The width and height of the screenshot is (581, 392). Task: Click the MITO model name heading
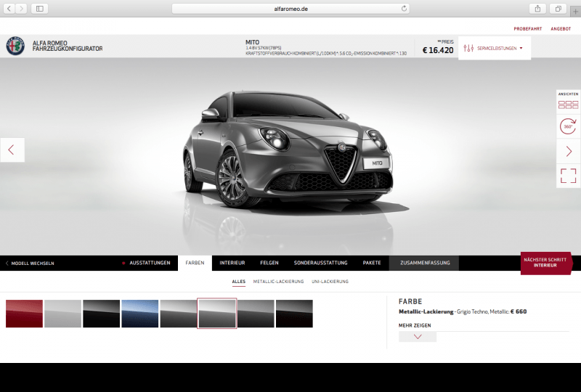[x=252, y=42]
